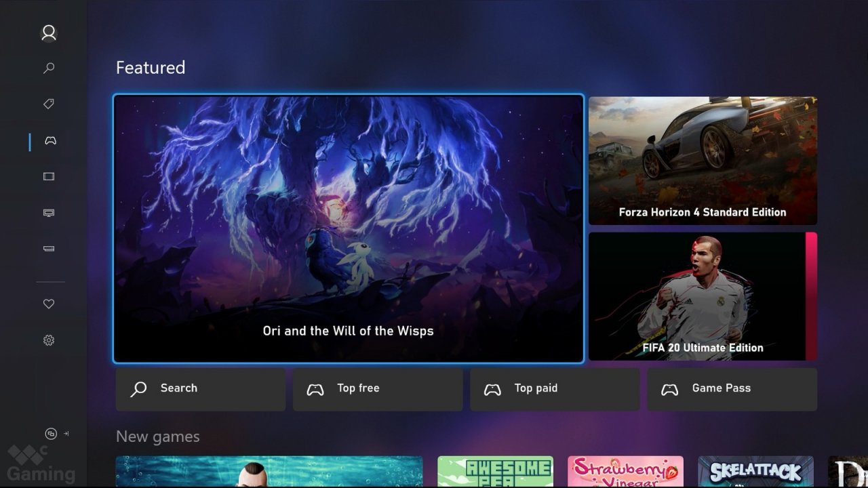Open the wide underwater New games tile
868x488 pixels.
[269, 472]
